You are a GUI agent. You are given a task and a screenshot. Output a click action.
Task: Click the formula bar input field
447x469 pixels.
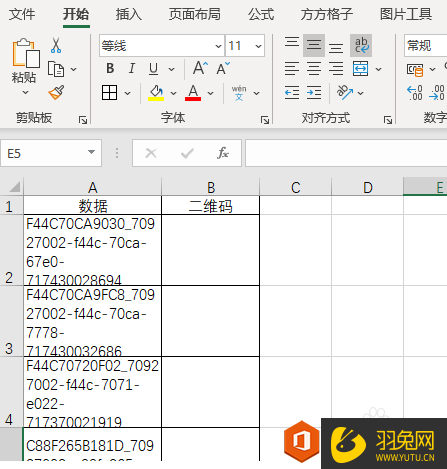pos(346,153)
